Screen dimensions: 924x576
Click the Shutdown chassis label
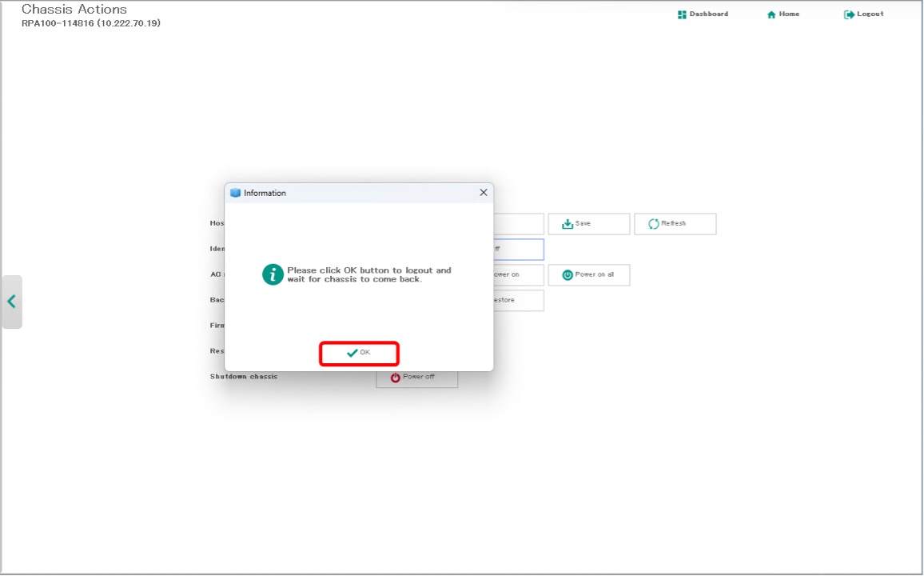click(x=244, y=377)
